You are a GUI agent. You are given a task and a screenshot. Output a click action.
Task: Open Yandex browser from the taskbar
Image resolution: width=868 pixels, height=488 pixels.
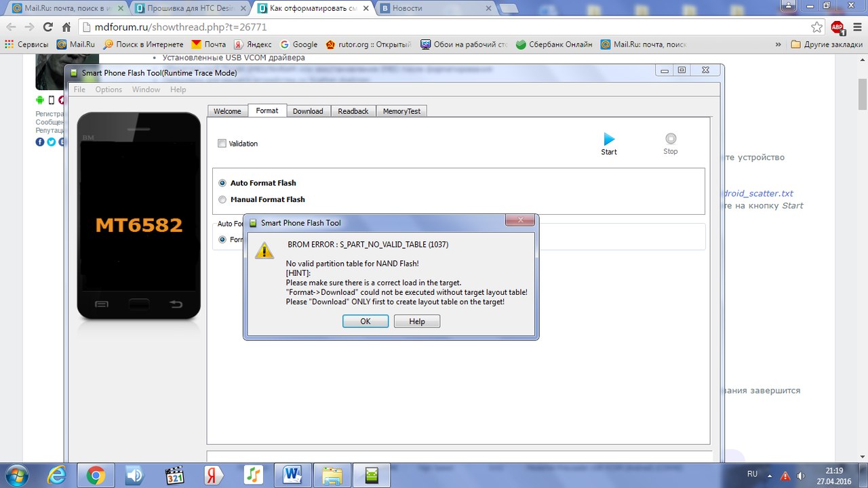(x=214, y=474)
